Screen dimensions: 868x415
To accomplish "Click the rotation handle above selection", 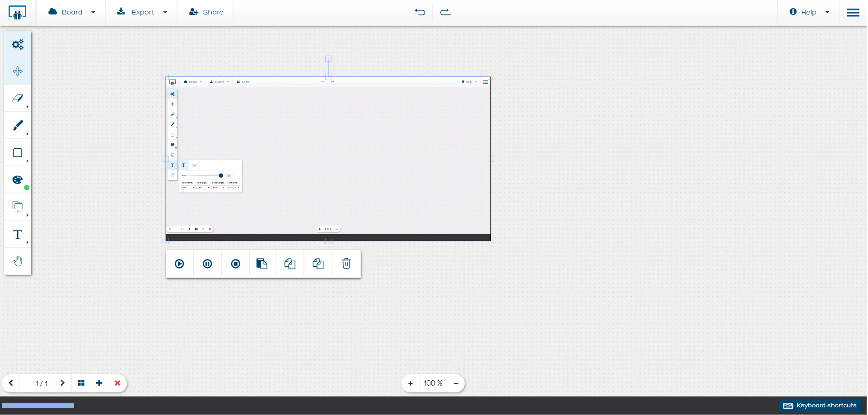I will pos(328,59).
